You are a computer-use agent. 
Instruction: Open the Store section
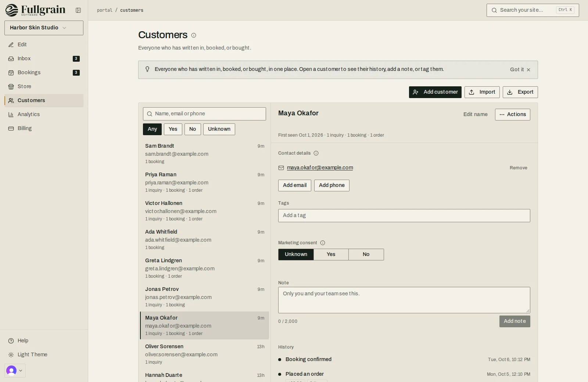pyautogui.click(x=44, y=86)
